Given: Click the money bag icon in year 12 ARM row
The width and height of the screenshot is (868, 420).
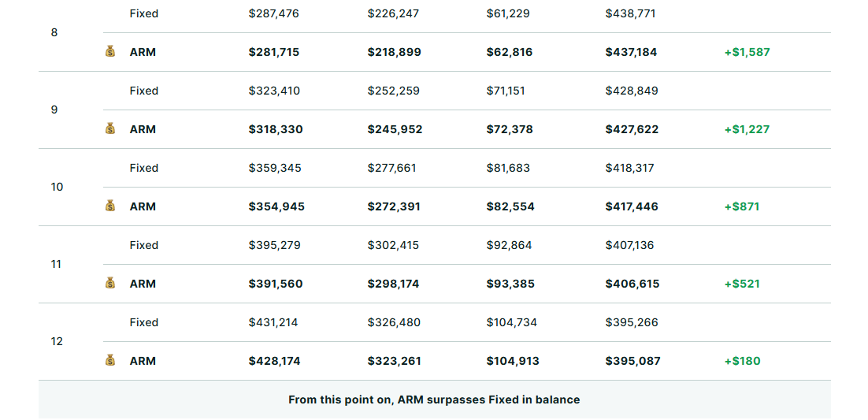Looking at the screenshot, I should 110,360.
